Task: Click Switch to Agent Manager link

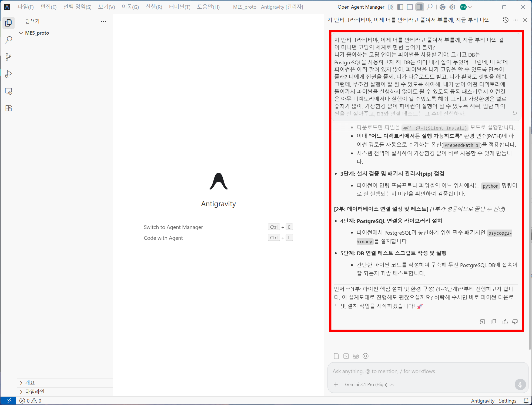Action: (173, 227)
